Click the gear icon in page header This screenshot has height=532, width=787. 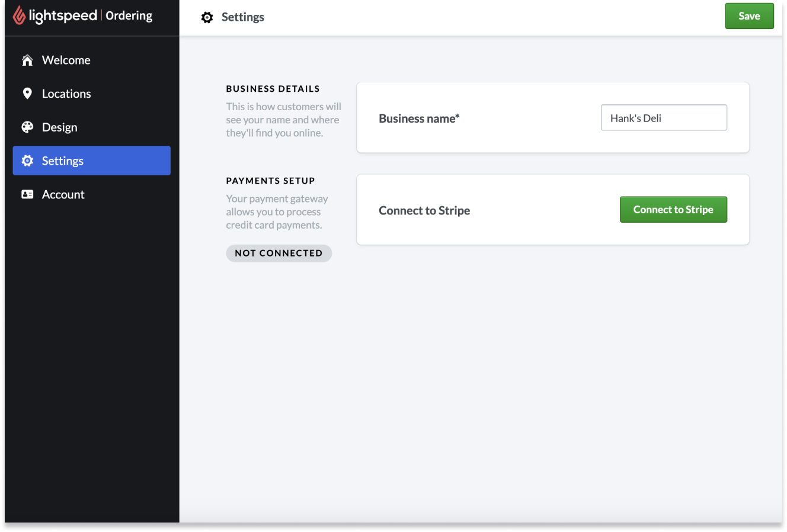(x=207, y=18)
